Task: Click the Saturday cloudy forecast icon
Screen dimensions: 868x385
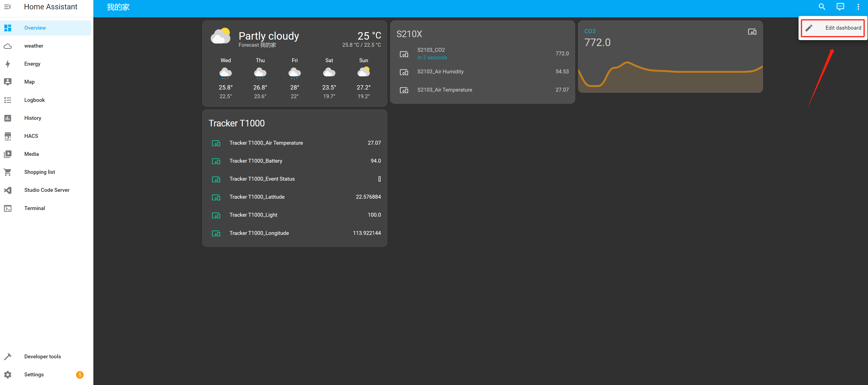Action: [329, 72]
